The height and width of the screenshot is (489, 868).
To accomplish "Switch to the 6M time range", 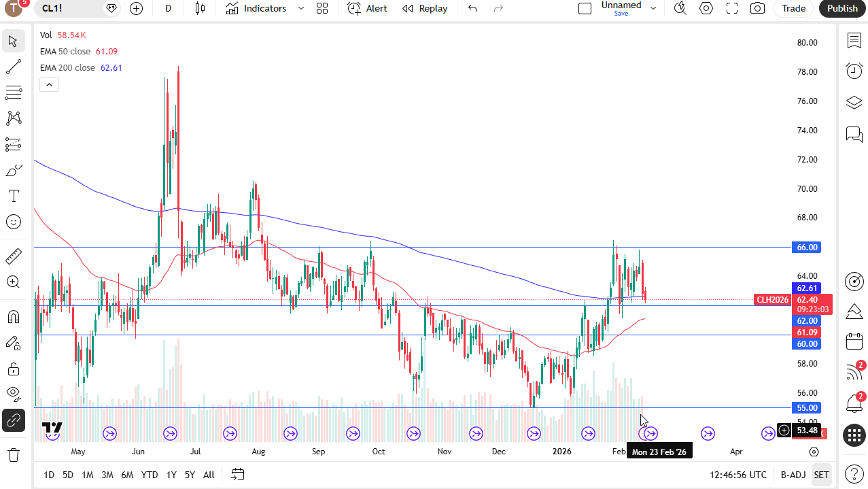I will [127, 475].
